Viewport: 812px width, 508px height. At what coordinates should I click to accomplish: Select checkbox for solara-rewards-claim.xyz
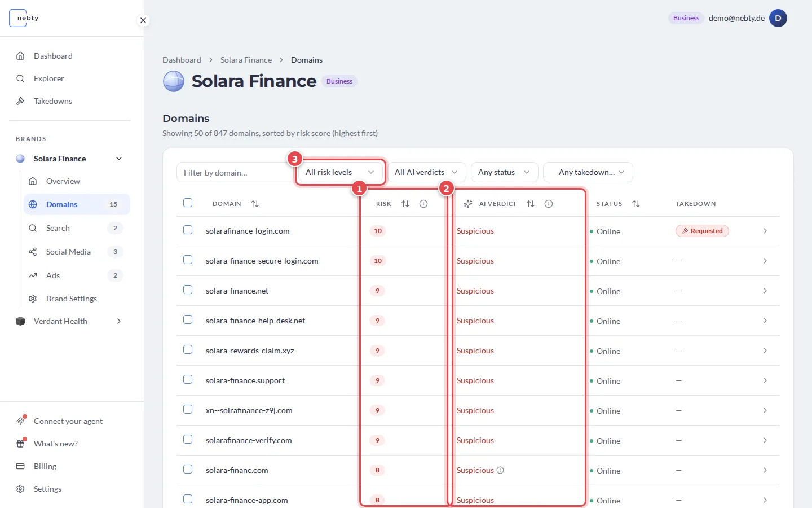point(188,349)
